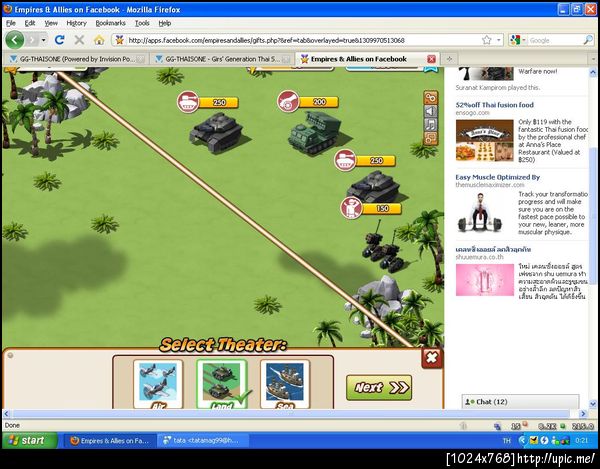Toggle game music note icon

tap(431, 125)
